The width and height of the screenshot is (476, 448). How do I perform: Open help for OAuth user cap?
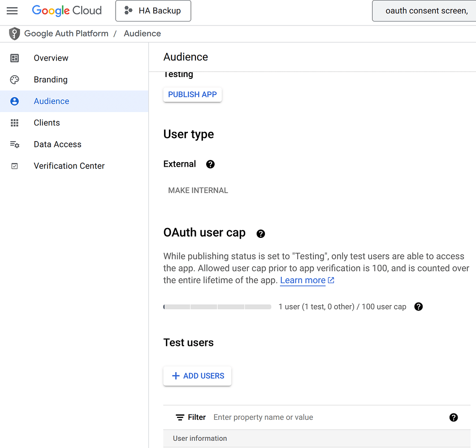pyautogui.click(x=261, y=233)
